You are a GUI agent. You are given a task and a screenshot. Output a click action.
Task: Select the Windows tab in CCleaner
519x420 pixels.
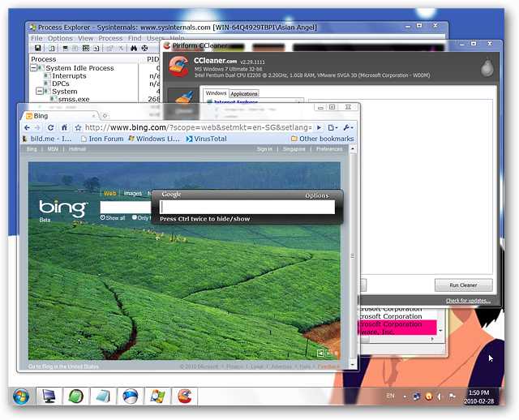tap(216, 93)
